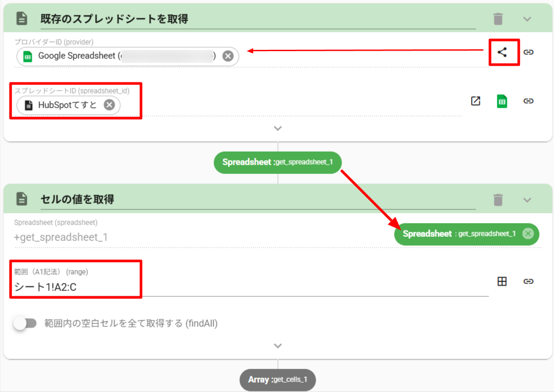
Task: Collapse the セルの値を取得 header chevron
Action: tap(527, 200)
